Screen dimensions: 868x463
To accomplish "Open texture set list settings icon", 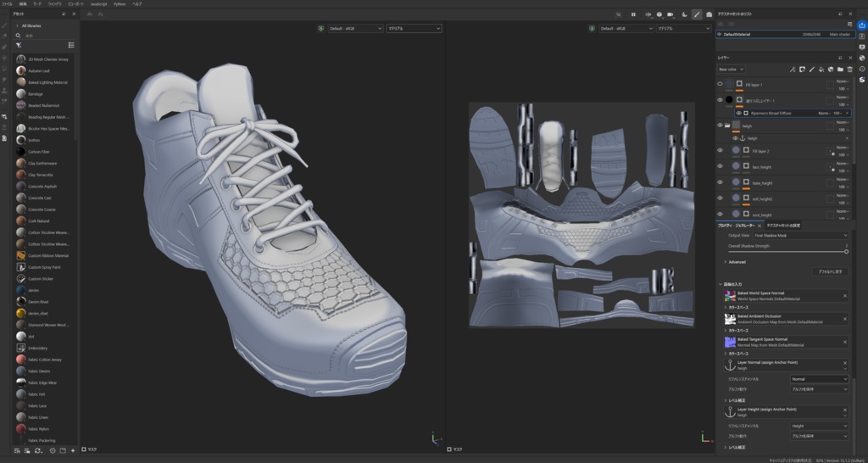I will coord(849,25).
